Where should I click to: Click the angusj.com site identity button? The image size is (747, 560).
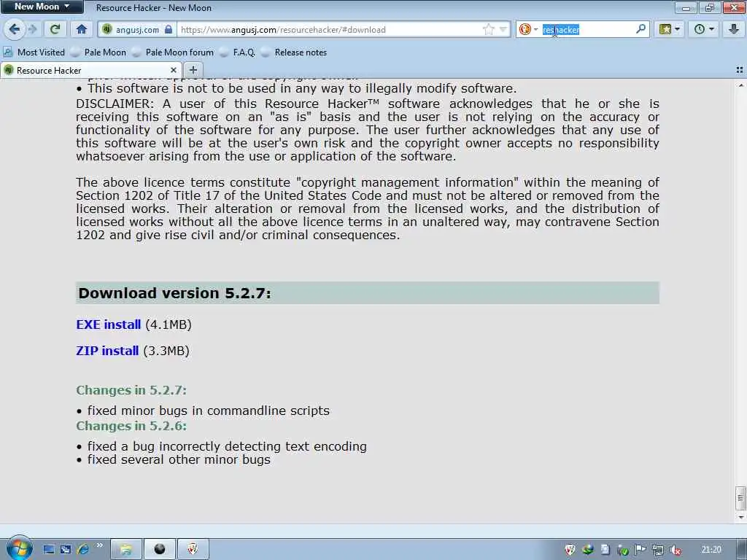[x=137, y=29]
